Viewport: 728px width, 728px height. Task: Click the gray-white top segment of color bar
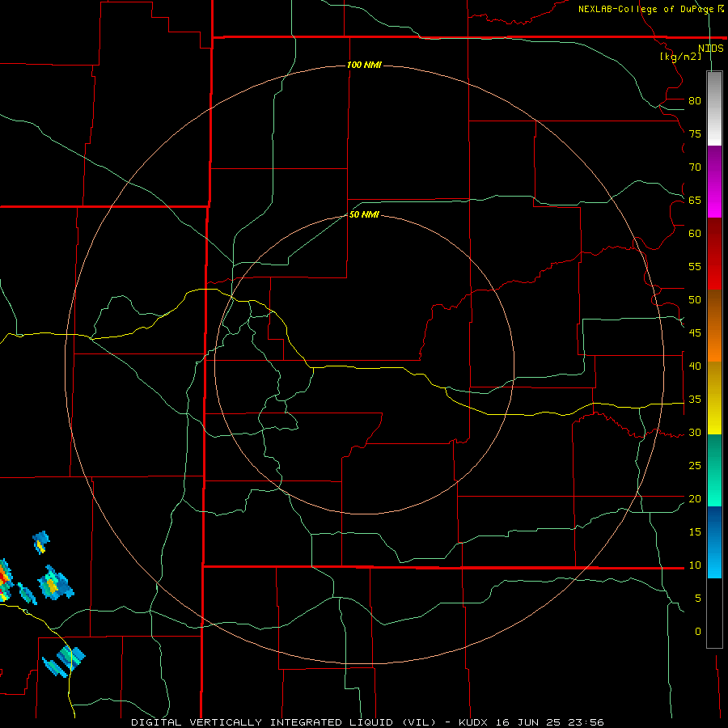(x=714, y=108)
